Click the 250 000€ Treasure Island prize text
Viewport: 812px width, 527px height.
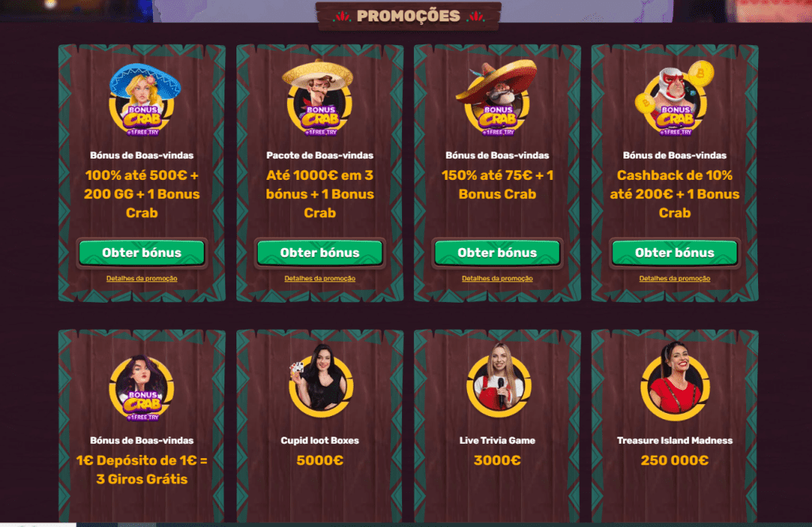(675, 460)
